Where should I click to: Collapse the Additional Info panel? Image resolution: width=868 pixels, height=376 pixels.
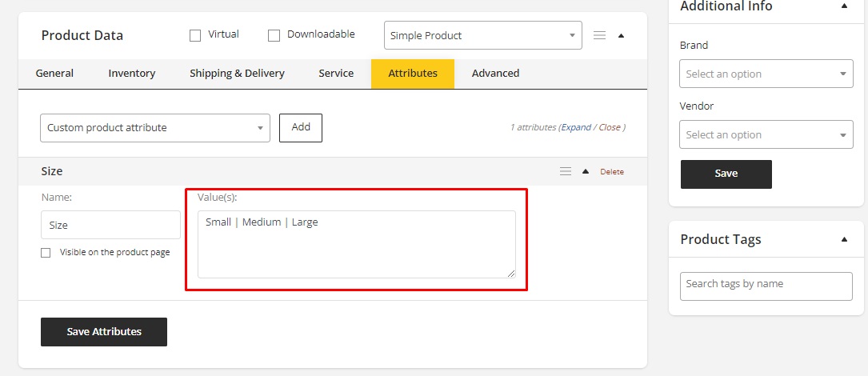click(x=845, y=6)
